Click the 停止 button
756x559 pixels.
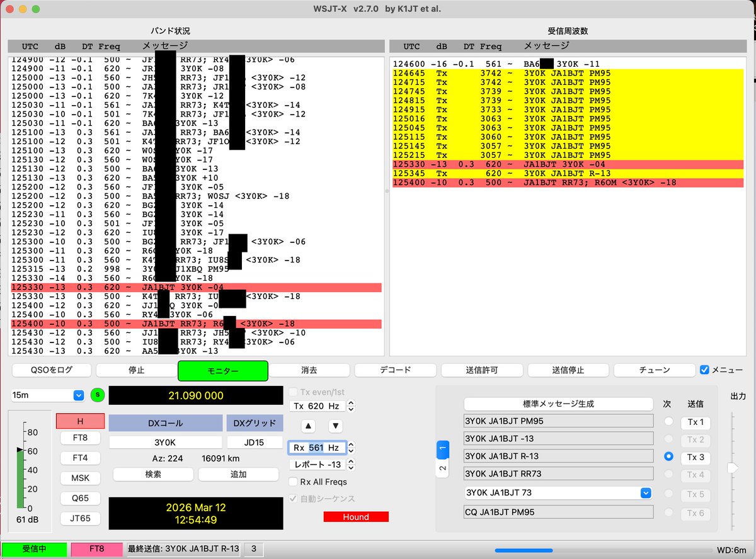pos(137,370)
